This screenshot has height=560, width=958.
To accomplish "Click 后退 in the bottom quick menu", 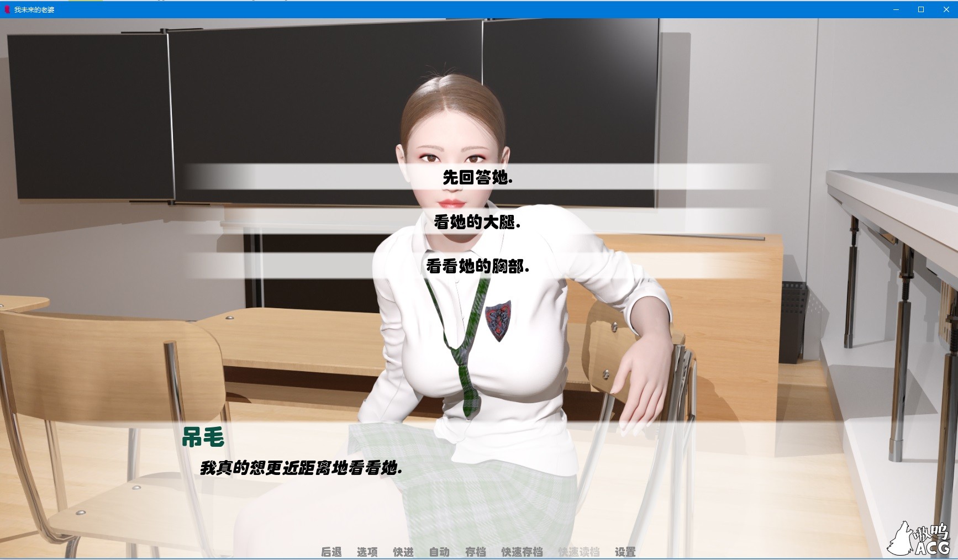I will pos(331,552).
